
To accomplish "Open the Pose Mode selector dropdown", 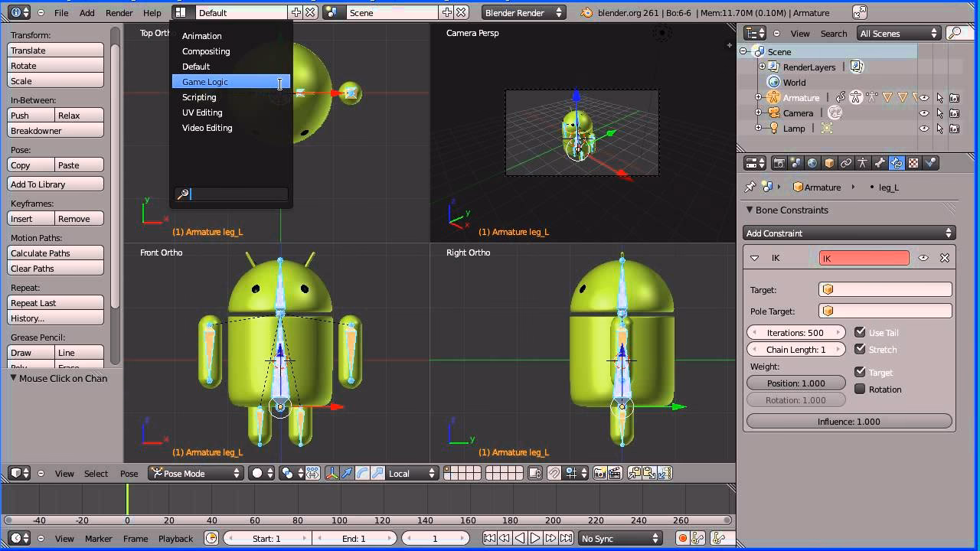I will [x=196, y=473].
